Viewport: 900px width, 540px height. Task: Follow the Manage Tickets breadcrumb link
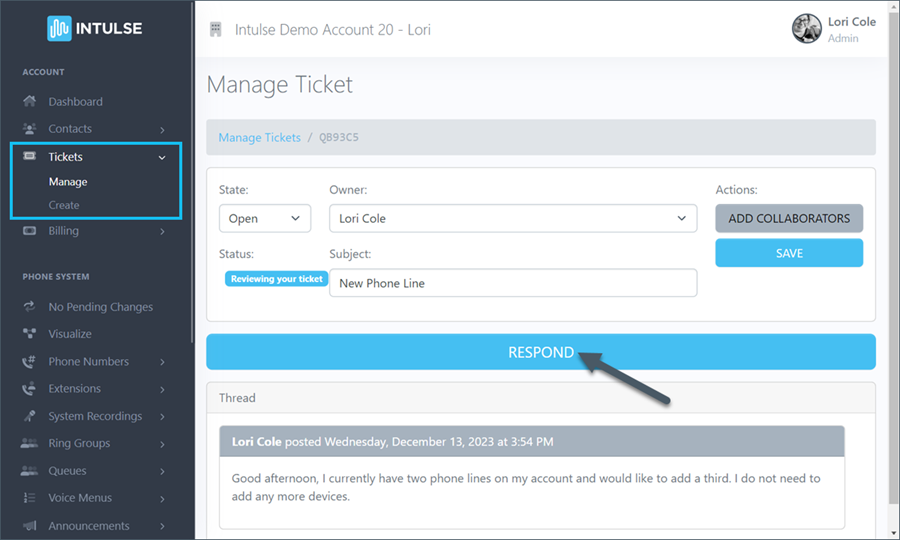pos(259,137)
